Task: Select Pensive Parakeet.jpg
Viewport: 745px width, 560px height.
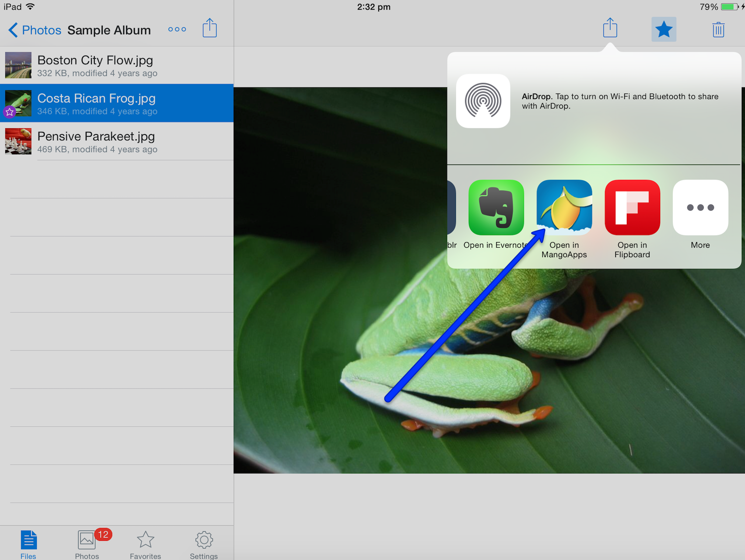Action: click(x=117, y=141)
